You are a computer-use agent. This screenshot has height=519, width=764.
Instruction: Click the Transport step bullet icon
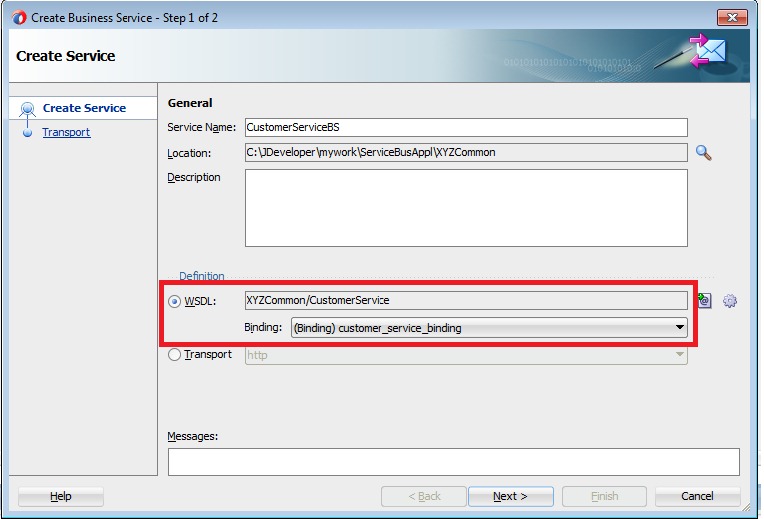point(28,132)
